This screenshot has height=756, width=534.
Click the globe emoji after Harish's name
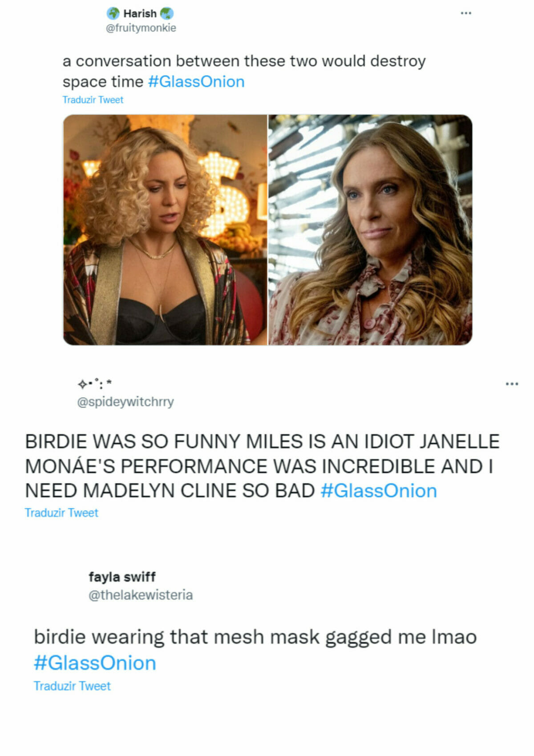pos(167,13)
